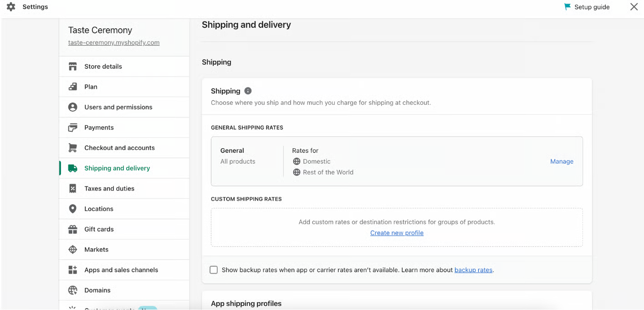Close the Settings page with X

tap(634, 7)
